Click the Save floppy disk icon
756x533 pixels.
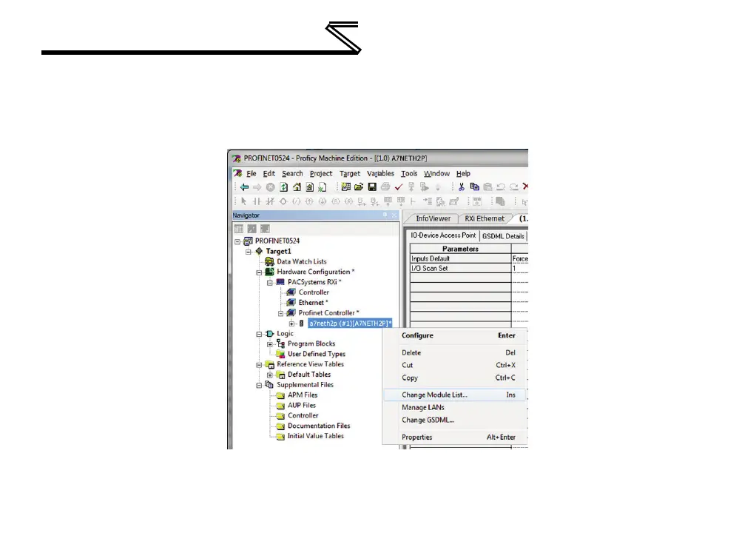[x=372, y=187]
